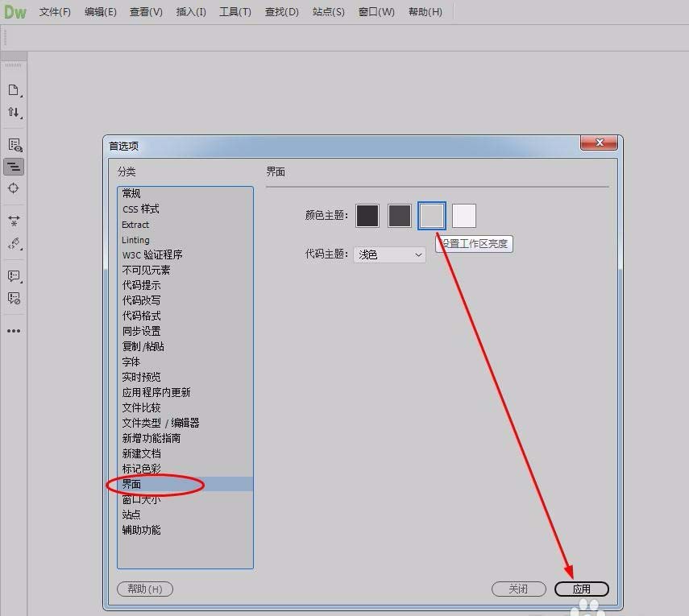Close the 首选项 dialog with X
Viewport: 689px width, 616px height.
pyautogui.click(x=599, y=143)
